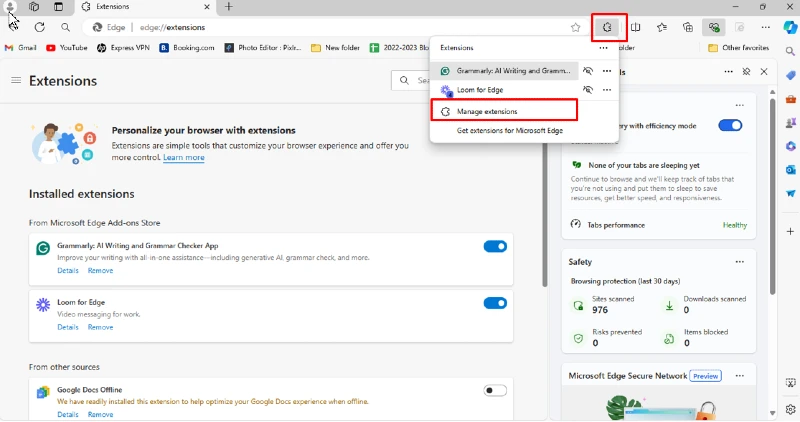800x422 pixels.
Task: Open the profile avatar icon
Action: pos(10,7)
